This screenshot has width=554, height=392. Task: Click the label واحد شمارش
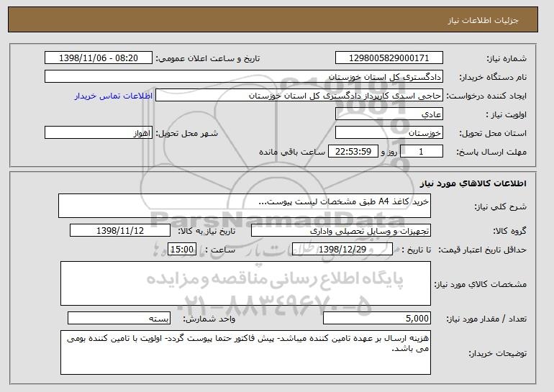[209, 319]
